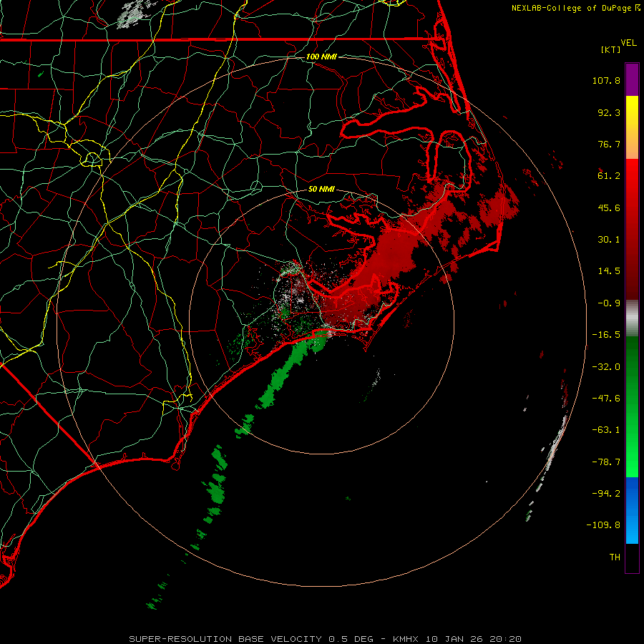The width and height of the screenshot is (644, 644).
Task: Click the VEL label above the scale
Action: point(628,42)
